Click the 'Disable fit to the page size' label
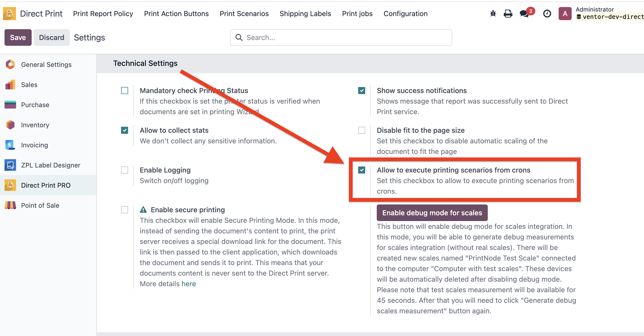This screenshot has width=644, height=336. [x=421, y=130]
